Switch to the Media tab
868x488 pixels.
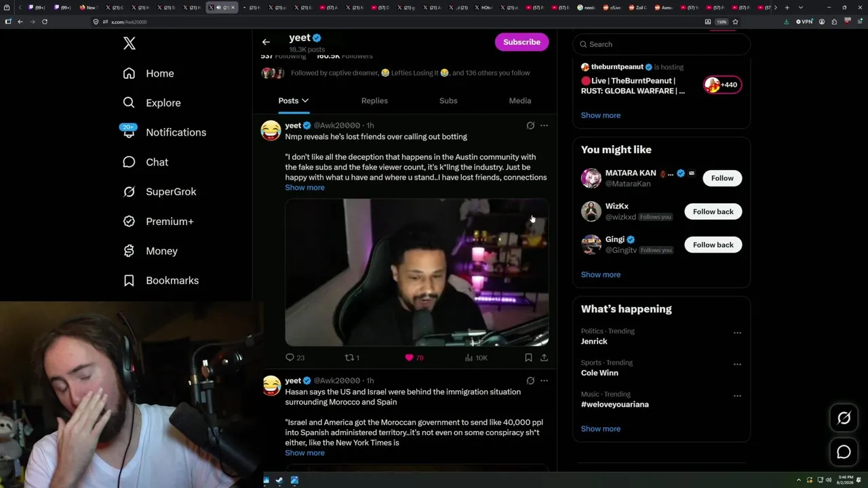click(x=520, y=100)
